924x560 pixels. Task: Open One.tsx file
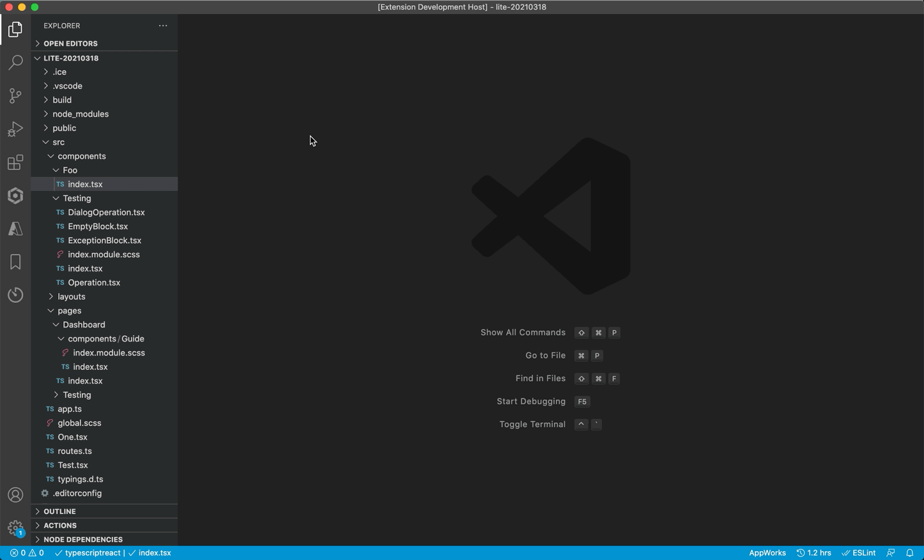pyautogui.click(x=104, y=437)
